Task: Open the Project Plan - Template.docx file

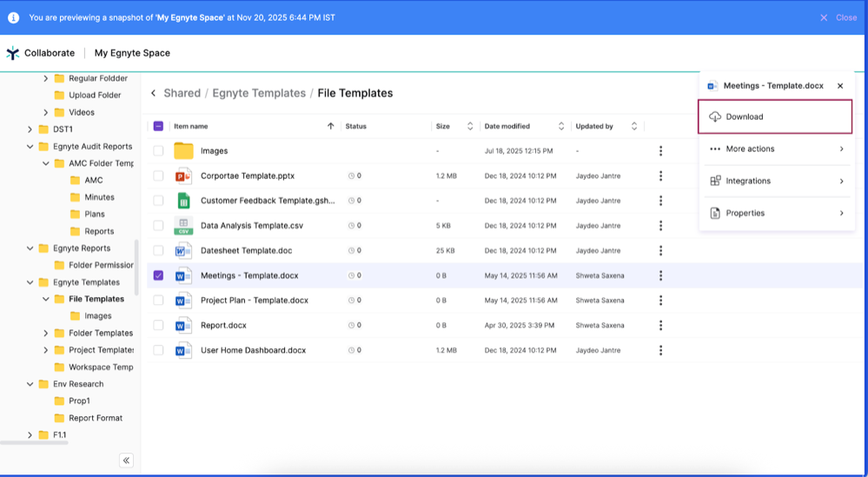Action: pyautogui.click(x=255, y=301)
